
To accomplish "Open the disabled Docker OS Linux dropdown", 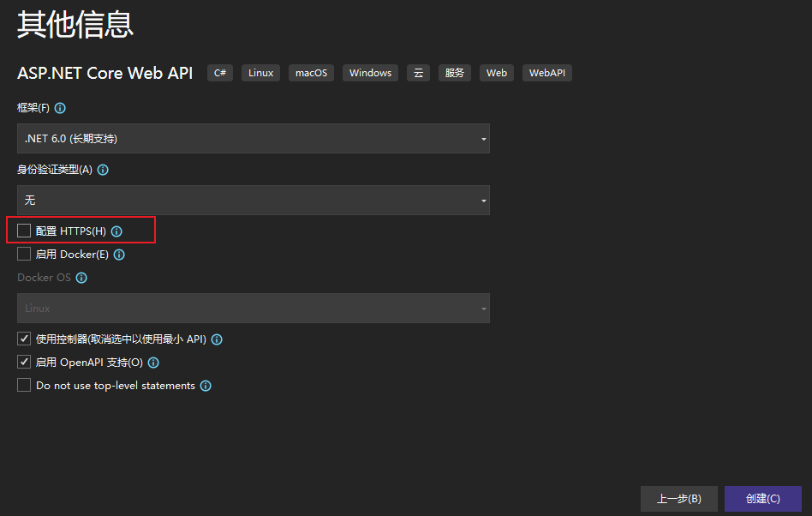I will tap(254, 309).
